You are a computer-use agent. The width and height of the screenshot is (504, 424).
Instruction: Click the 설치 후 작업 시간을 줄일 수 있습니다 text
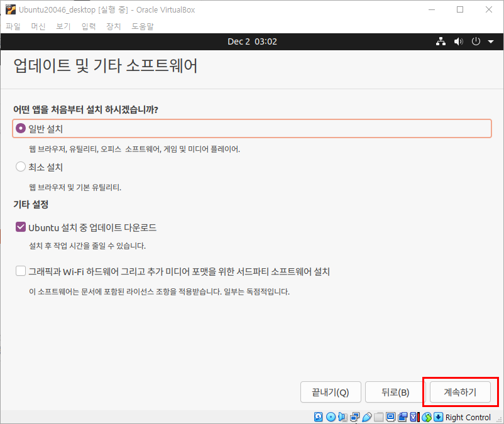[87, 246]
